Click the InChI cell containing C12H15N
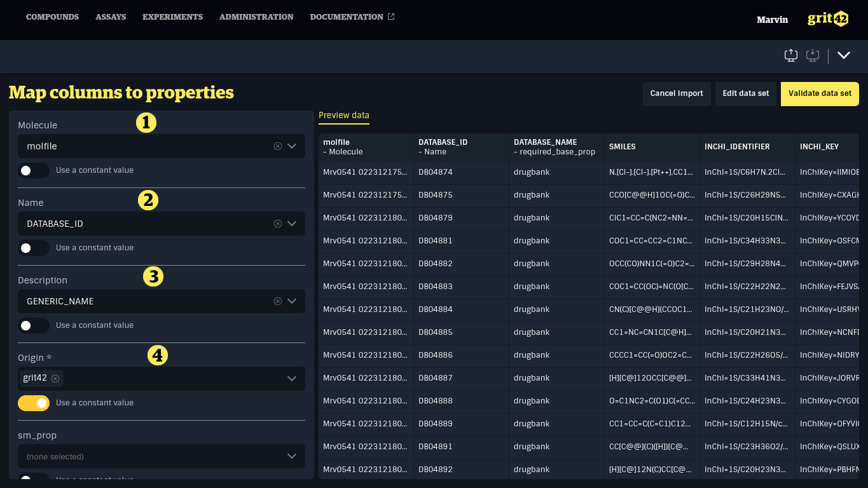 pos(748,424)
